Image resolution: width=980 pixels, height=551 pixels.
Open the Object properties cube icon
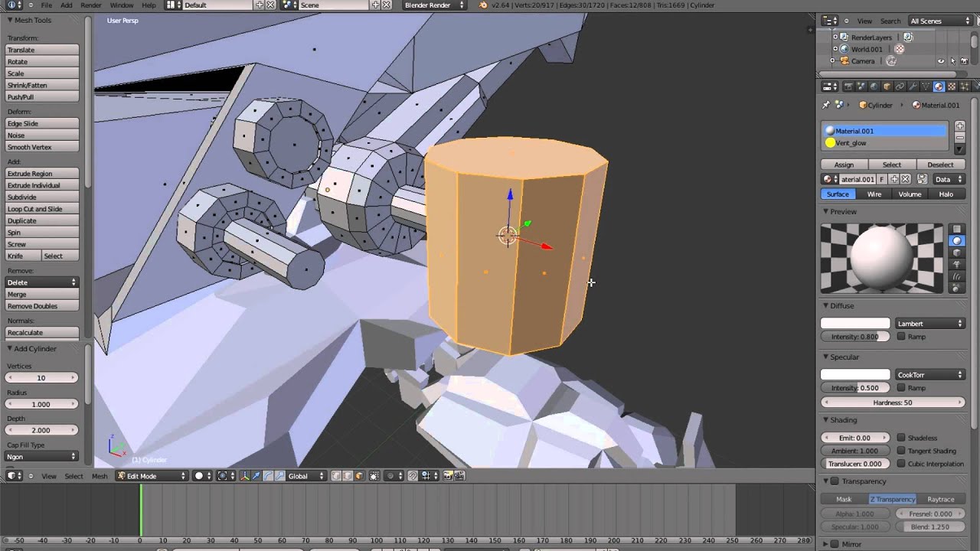tap(887, 86)
